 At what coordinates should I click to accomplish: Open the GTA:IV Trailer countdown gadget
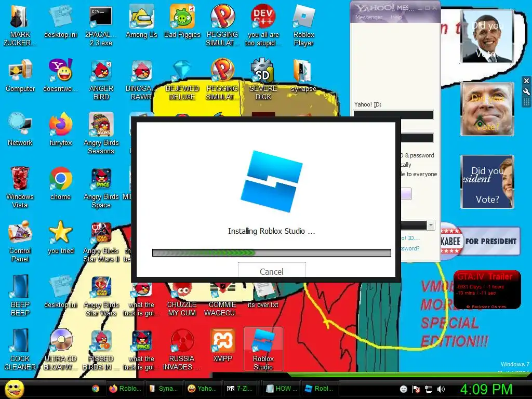pyautogui.click(x=487, y=289)
